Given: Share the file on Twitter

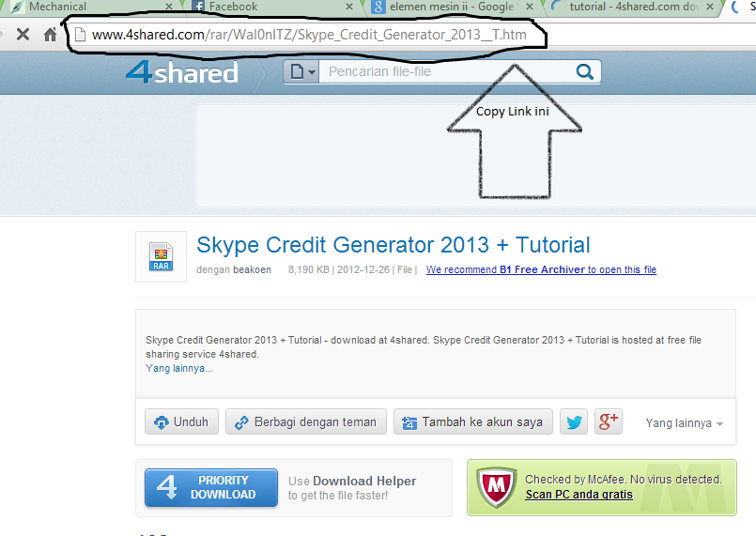Looking at the screenshot, I should 574,421.
